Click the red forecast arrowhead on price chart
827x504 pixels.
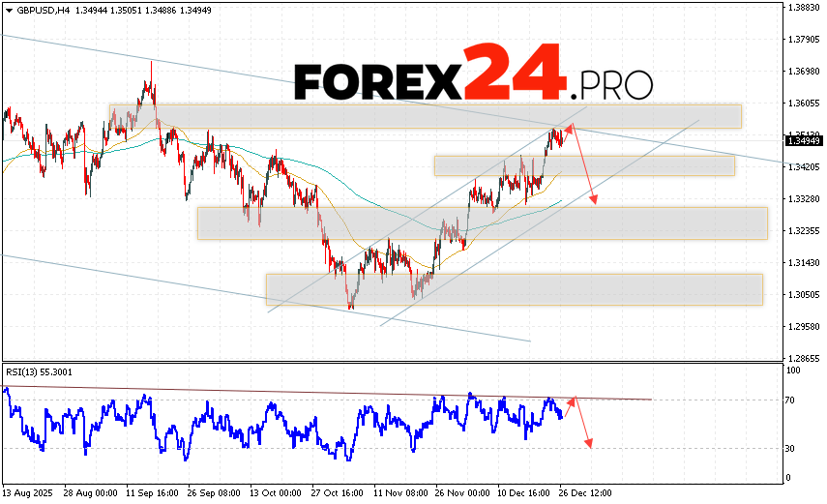pos(593,200)
